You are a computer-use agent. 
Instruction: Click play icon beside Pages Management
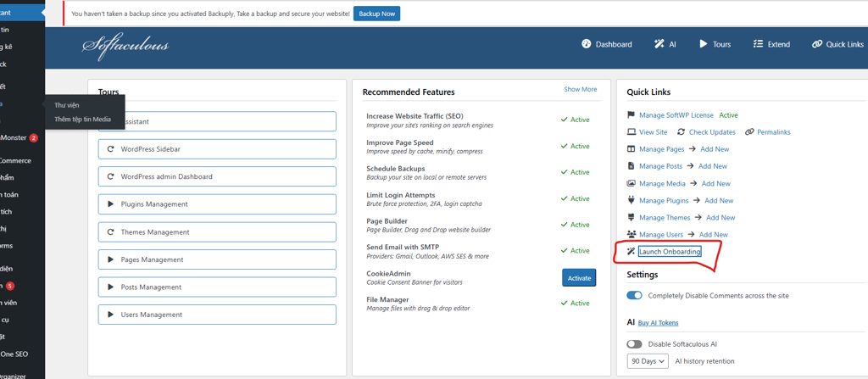[110, 259]
